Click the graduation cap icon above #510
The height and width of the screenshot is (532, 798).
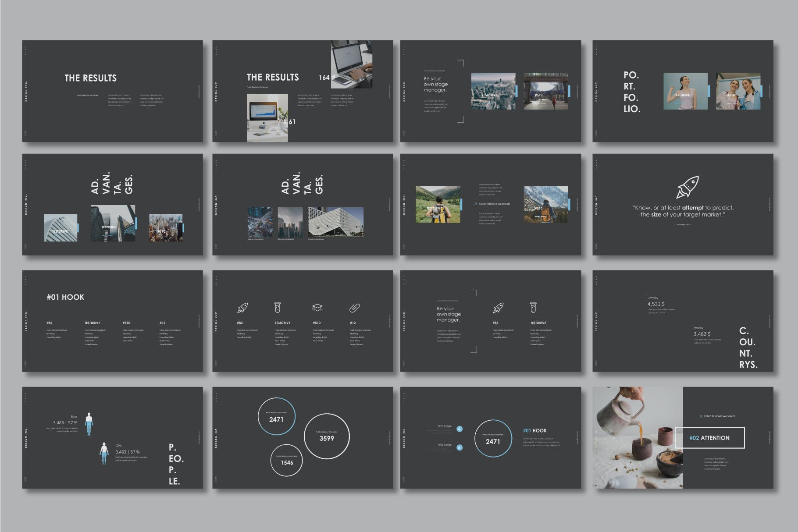tap(317, 308)
